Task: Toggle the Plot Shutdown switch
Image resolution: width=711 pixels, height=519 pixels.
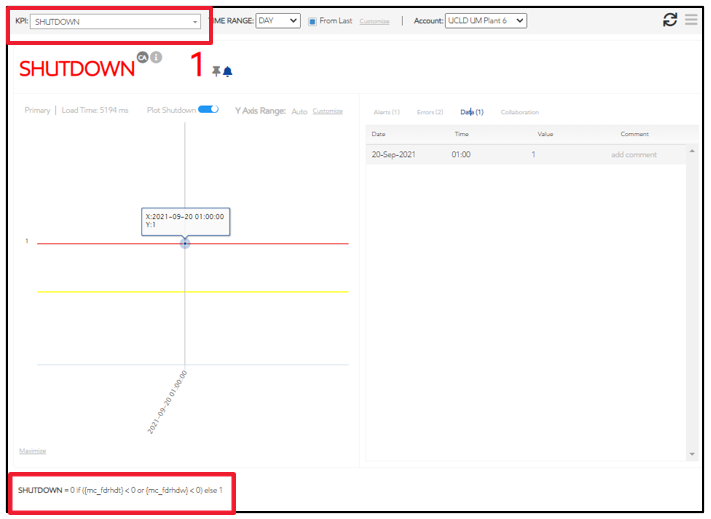Action: 208,110
